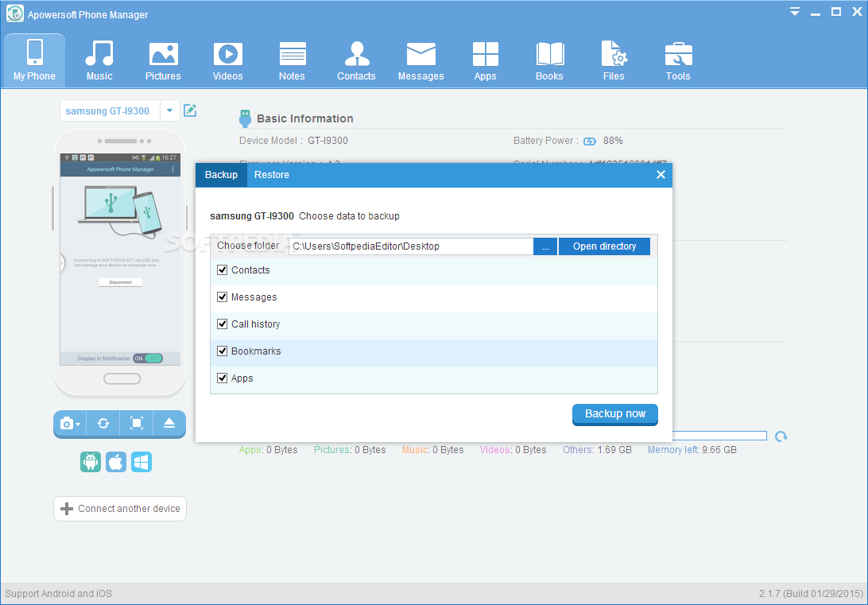This screenshot has width=868, height=605.
Task: Click the phone's home button
Action: [122, 378]
